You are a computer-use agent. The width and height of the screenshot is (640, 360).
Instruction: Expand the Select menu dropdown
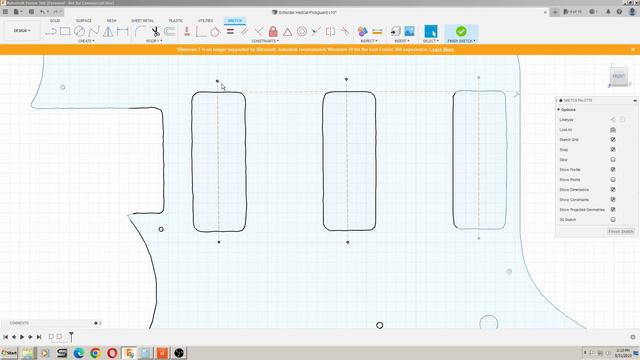(x=431, y=41)
